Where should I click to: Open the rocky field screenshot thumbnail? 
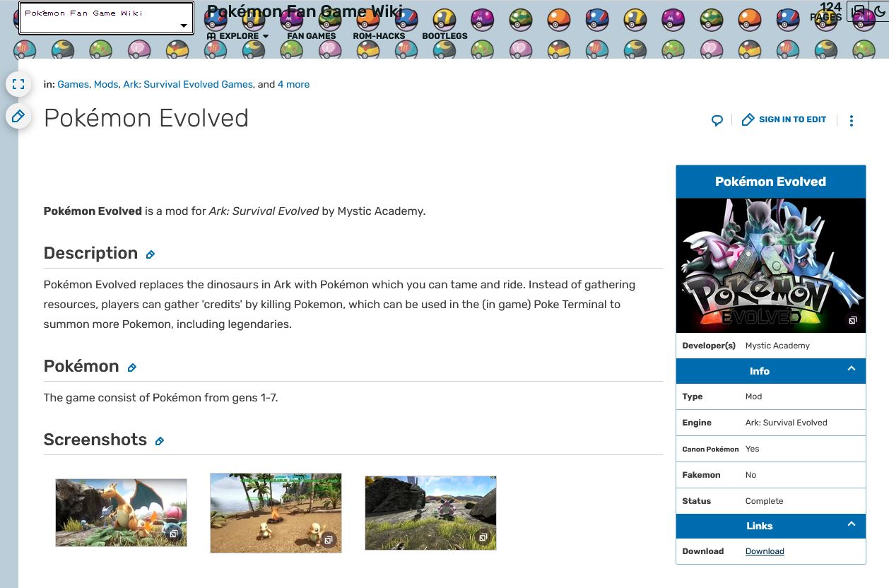click(x=430, y=512)
